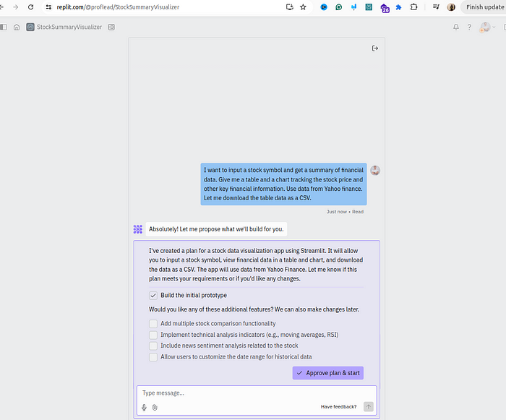
Task: Click the user avatar beside the chat message
Action: [375, 170]
